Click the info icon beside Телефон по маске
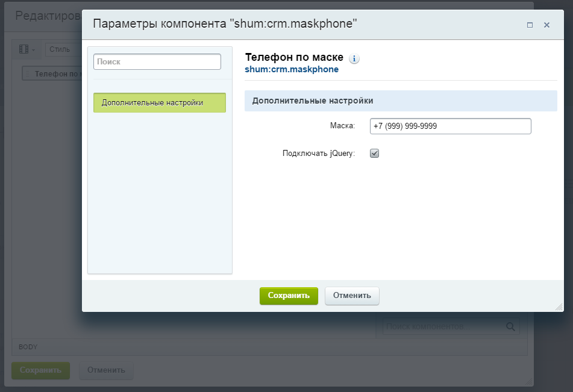This screenshot has width=573, height=392. 354,58
